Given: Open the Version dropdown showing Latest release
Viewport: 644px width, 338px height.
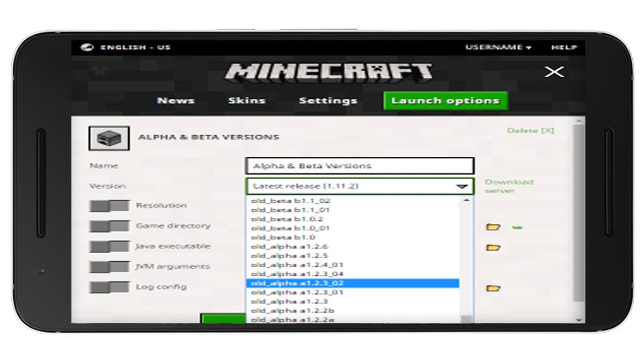Looking at the screenshot, I should click(x=360, y=186).
